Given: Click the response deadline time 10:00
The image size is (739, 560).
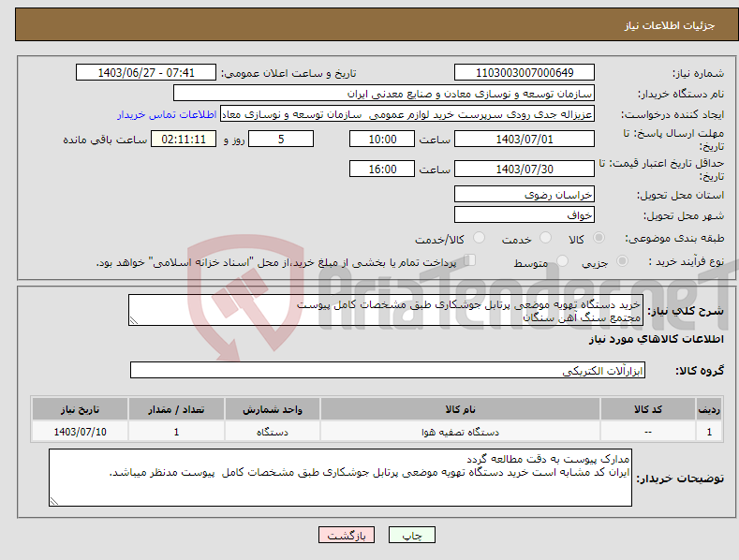Looking at the screenshot, I should 382,139.
